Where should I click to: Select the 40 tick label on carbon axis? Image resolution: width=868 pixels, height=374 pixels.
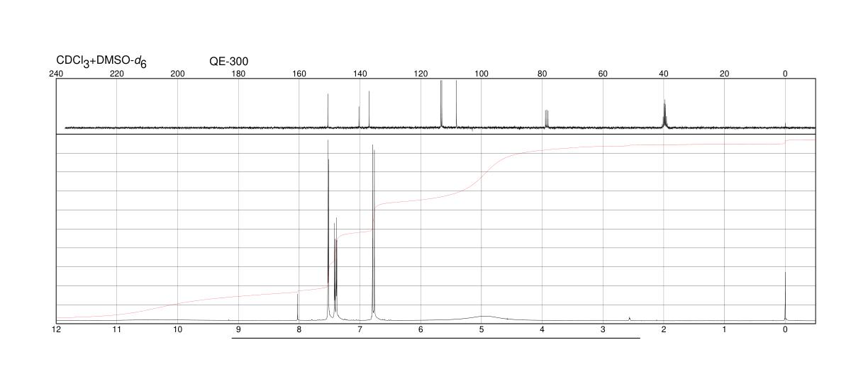coord(664,74)
